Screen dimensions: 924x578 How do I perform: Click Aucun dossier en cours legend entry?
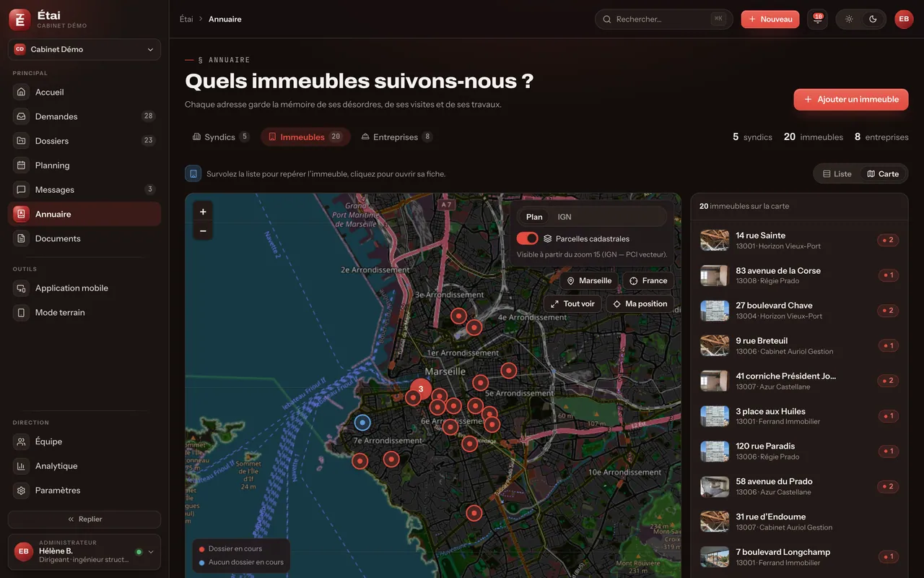pyautogui.click(x=241, y=562)
